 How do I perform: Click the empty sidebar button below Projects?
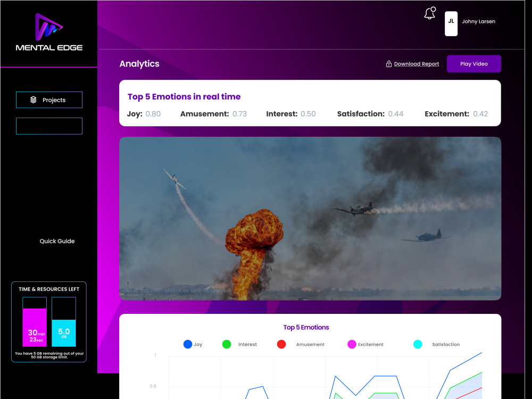coord(49,126)
